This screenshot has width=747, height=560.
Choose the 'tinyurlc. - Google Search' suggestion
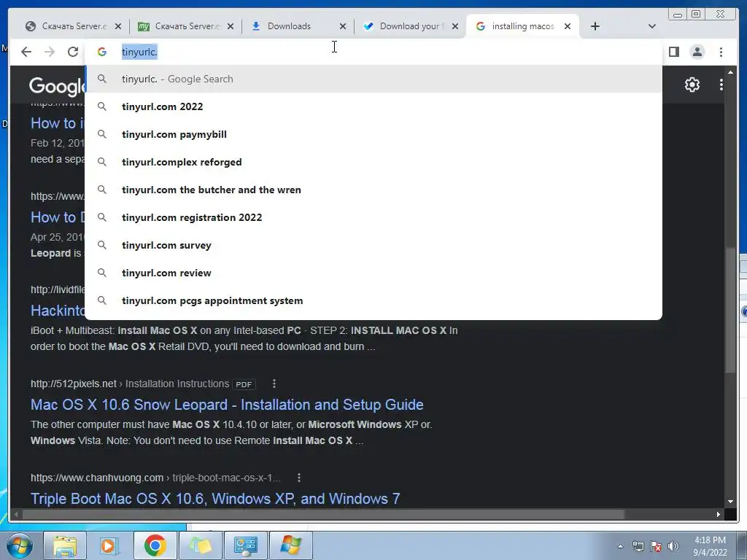(373, 79)
